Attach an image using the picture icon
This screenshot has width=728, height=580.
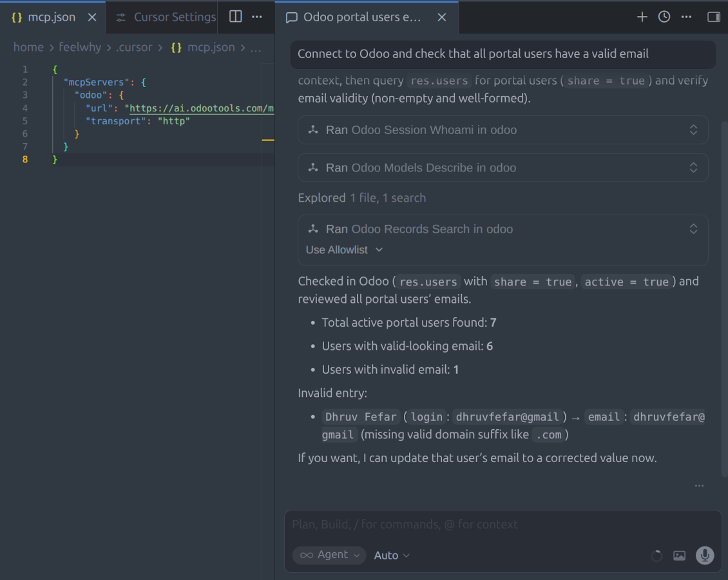point(679,555)
